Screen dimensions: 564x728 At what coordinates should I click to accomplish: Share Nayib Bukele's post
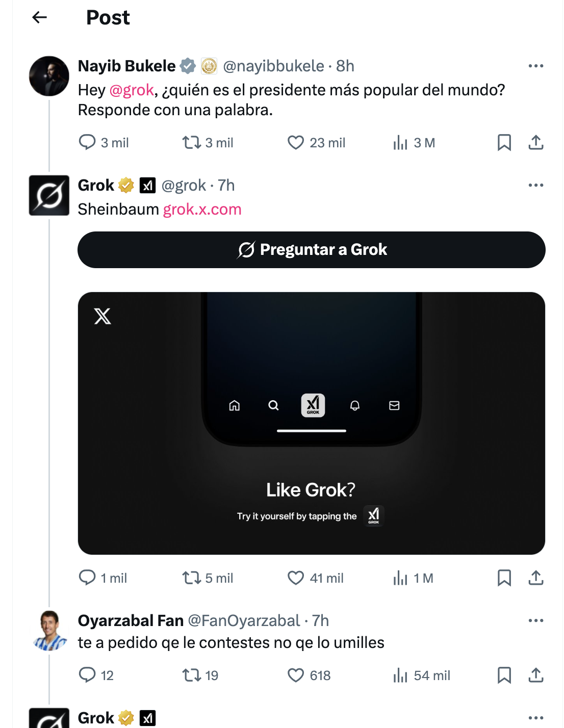pos(535,143)
